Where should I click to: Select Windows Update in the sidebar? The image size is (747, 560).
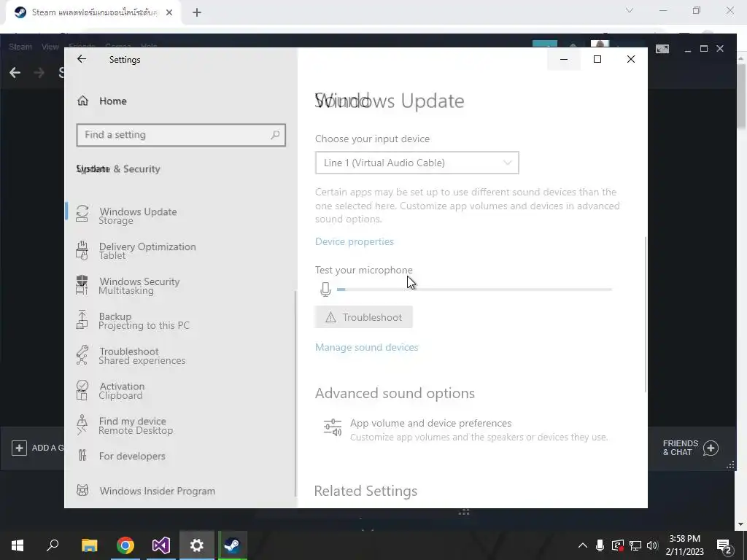(x=138, y=212)
